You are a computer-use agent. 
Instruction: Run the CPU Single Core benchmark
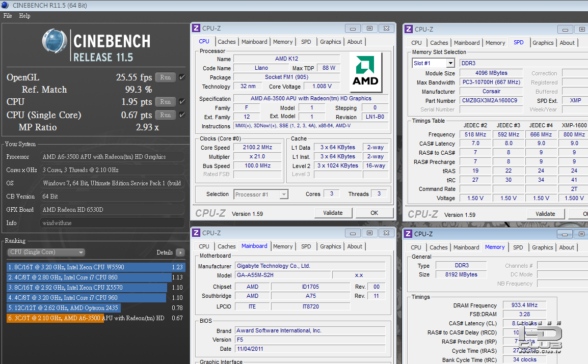click(166, 115)
